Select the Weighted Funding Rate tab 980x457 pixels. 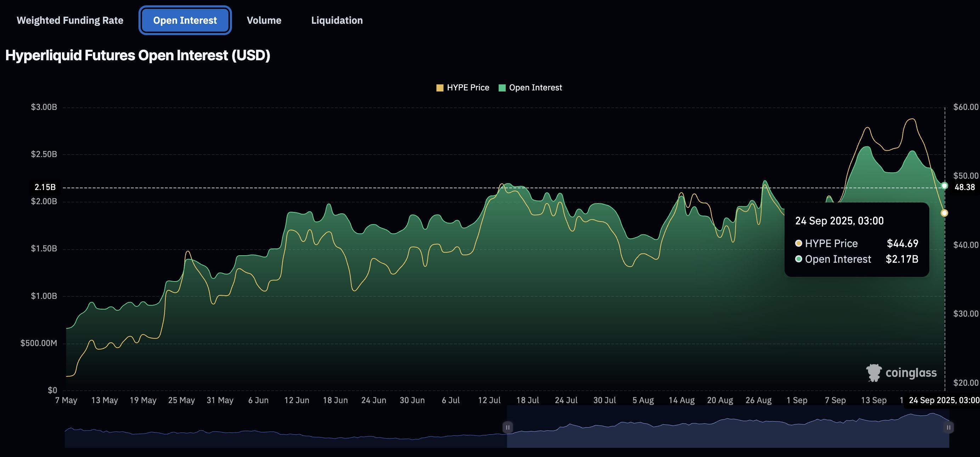pyautogui.click(x=70, y=20)
